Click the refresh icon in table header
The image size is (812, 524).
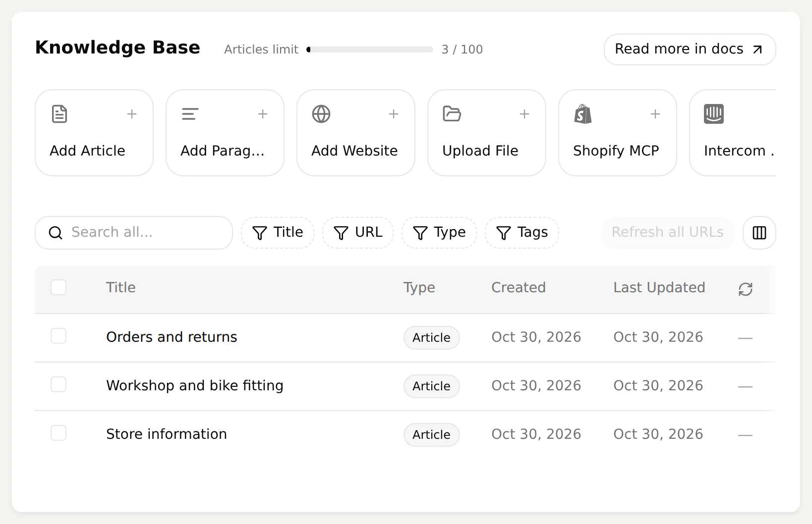click(746, 289)
